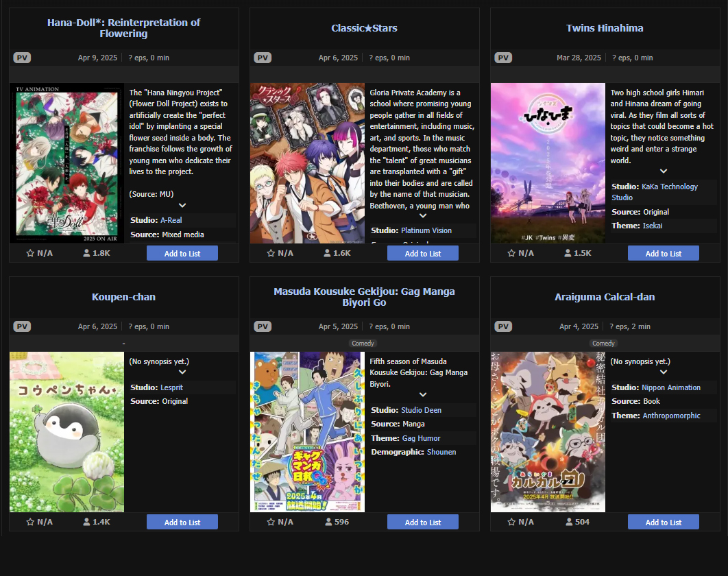Open the Studio Deen link
This screenshot has height=576, width=728.
pos(421,410)
